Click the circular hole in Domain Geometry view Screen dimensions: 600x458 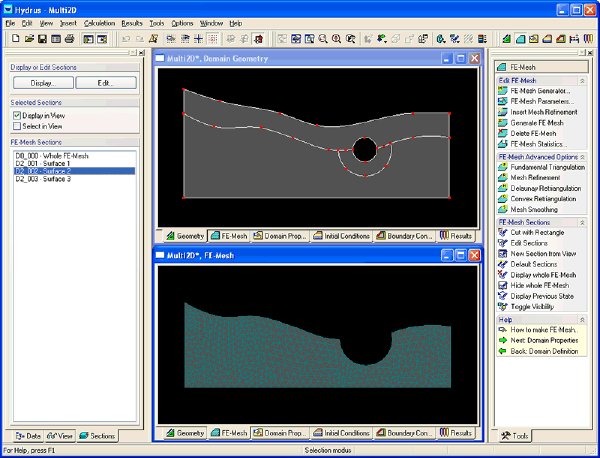365,150
